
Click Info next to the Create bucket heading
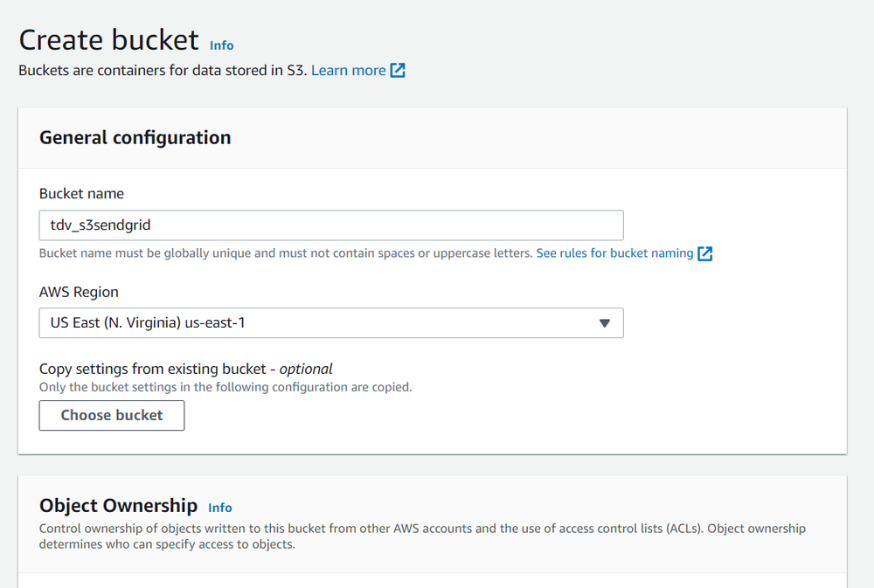pyautogui.click(x=221, y=45)
